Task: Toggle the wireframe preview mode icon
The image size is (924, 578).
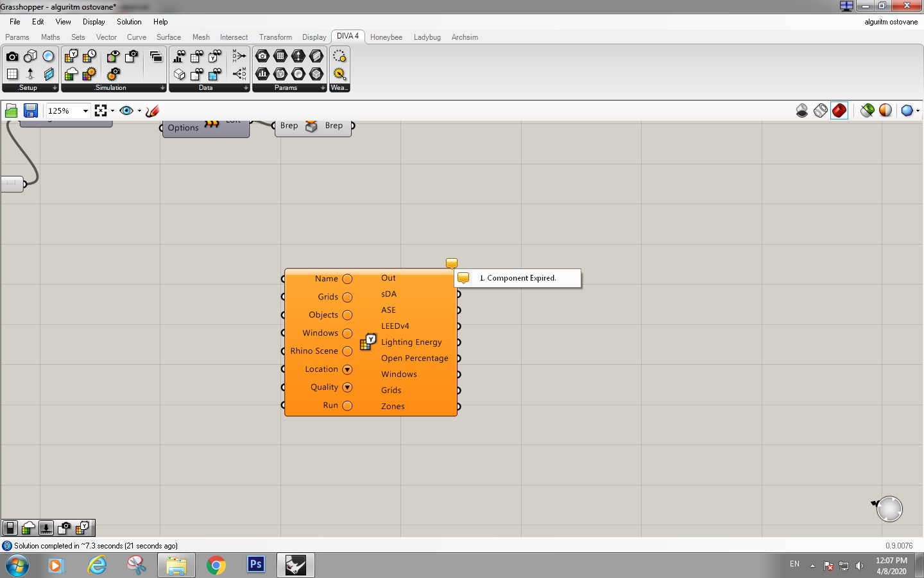Action: 821,110
